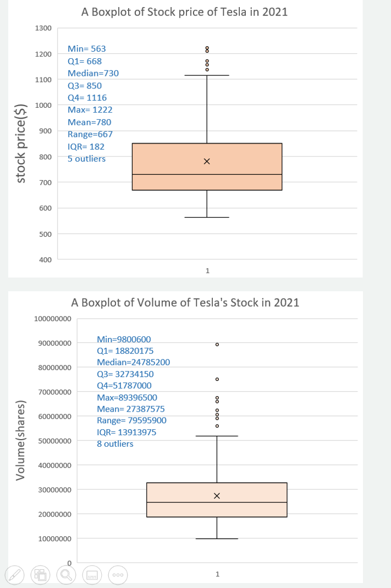This screenshot has width=391, height=588.
Task: Open the slide layout thumbnails icon
Action: [x=40, y=575]
